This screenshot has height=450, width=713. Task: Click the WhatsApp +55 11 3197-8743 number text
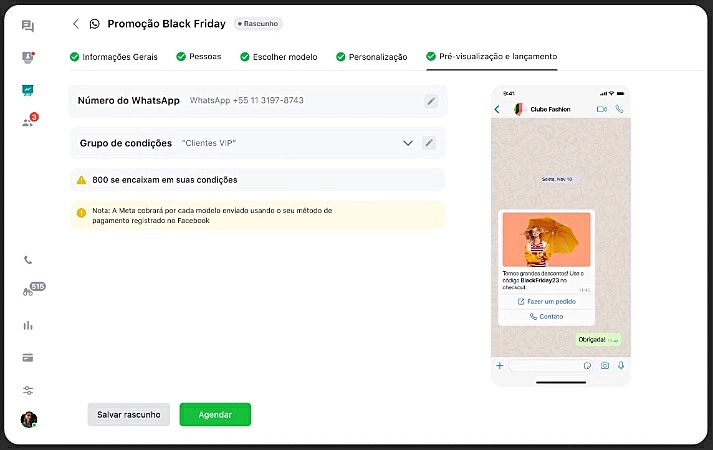[246, 100]
